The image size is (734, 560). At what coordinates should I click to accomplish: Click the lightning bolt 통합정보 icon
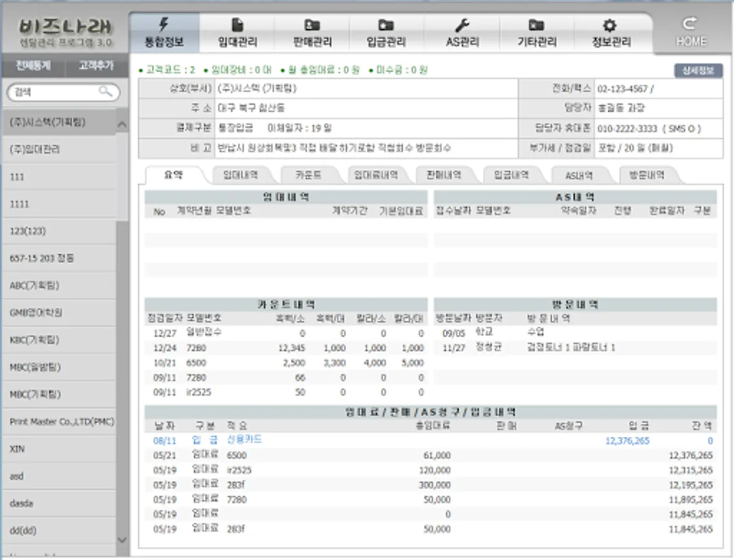pos(164,25)
